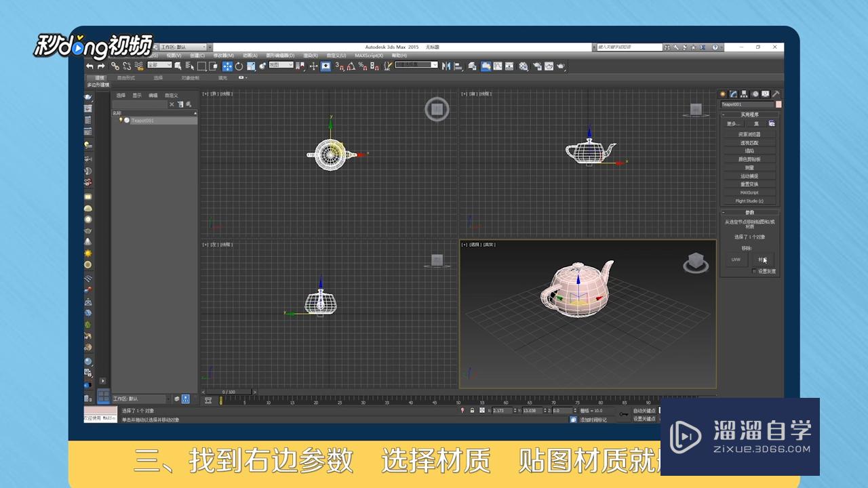Open the Modify command panel tab
The width and height of the screenshot is (868, 488).
pos(733,94)
